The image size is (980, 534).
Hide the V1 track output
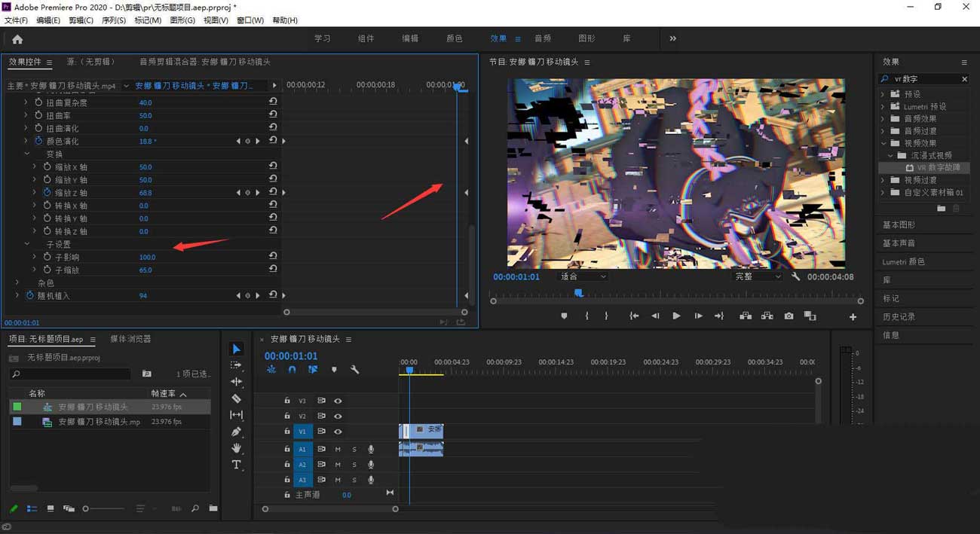click(338, 432)
